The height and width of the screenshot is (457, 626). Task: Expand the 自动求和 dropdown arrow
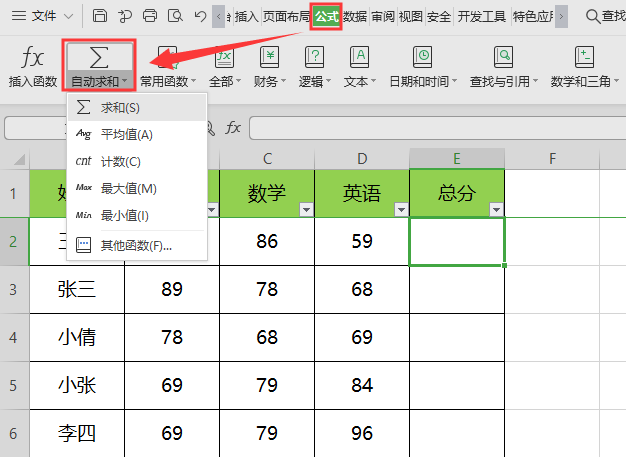125,81
